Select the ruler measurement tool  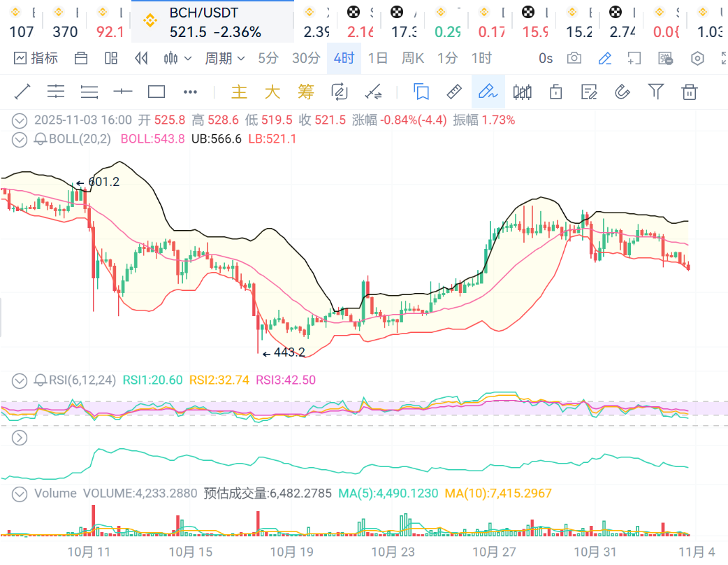454,92
